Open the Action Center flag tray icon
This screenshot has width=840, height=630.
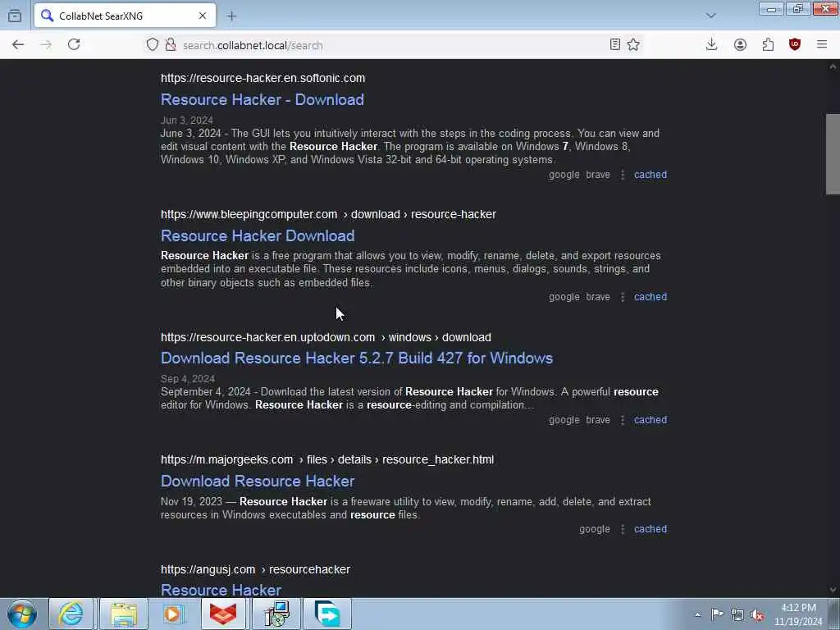pyautogui.click(x=717, y=614)
